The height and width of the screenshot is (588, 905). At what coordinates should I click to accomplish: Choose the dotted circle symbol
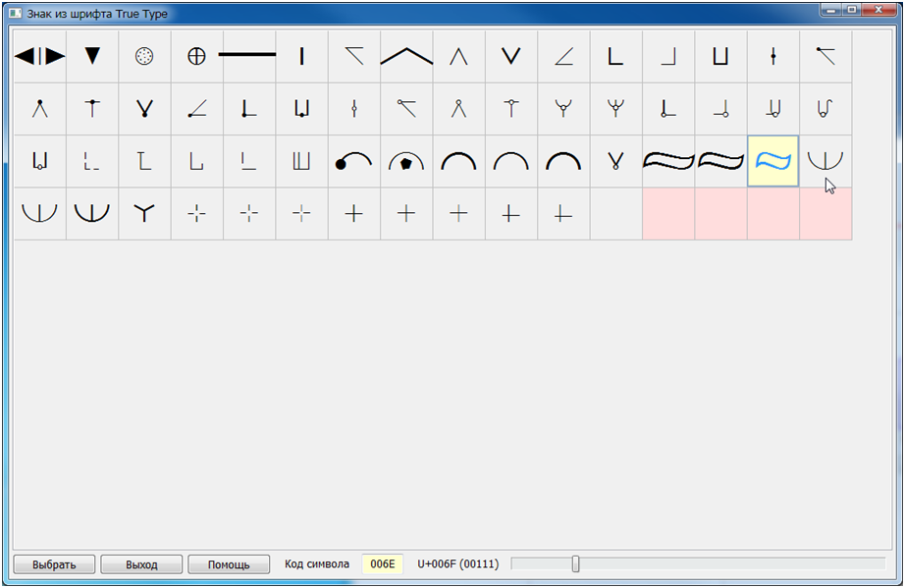pyautogui.click(x=144, y=56)
